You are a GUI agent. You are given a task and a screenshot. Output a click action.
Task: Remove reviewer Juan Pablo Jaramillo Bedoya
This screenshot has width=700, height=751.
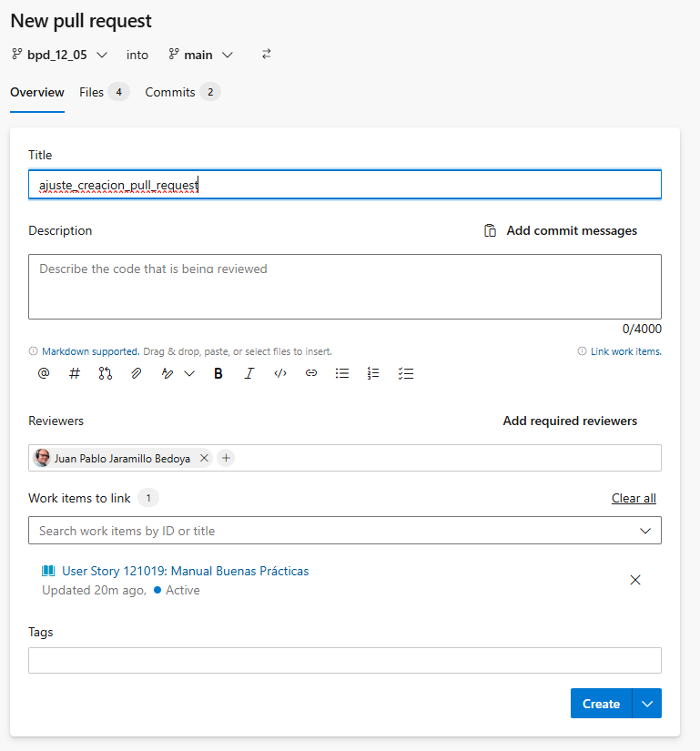coord(204,459)
